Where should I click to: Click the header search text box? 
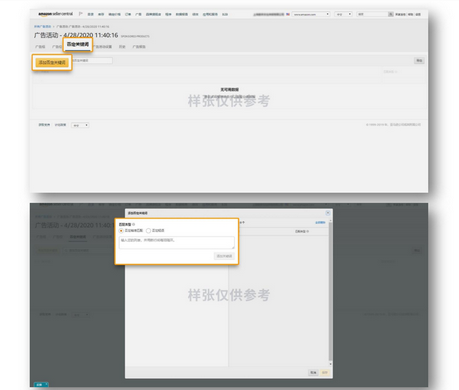372,14
